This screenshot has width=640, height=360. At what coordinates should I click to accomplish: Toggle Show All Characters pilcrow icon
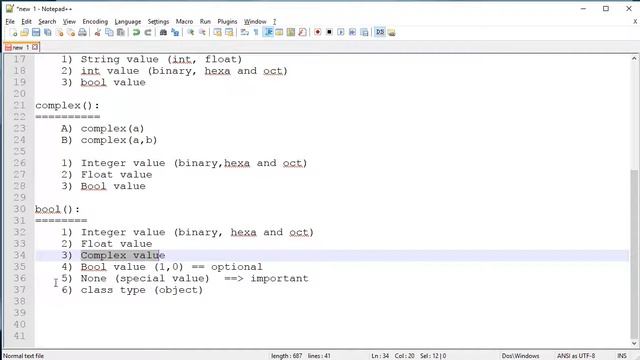(256, 32)
